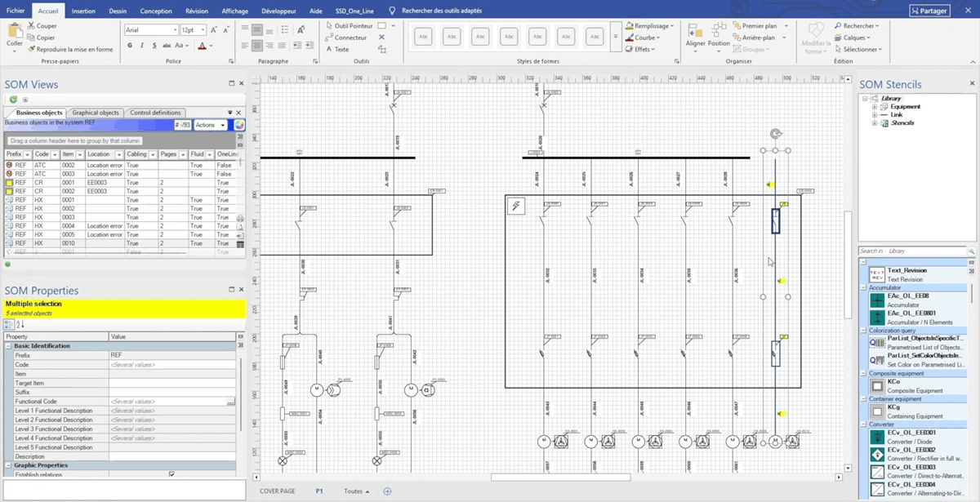Click the font color red A swatch
This screenshot has height=502, width=980.
tap(202, 46)
